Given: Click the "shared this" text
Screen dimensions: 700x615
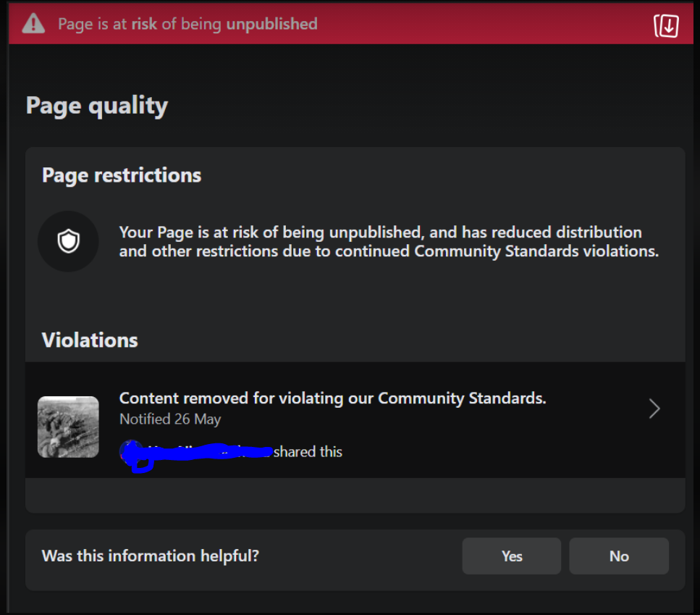Looking at the screenshot, I should click(308, 452).
